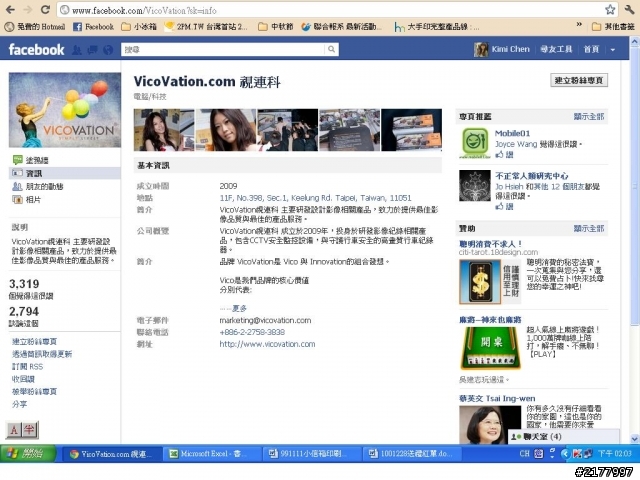The height and width of the screenshot is (480, 640).
Task: Open the Chrome wrench settings menu
Action: point(629,9)
